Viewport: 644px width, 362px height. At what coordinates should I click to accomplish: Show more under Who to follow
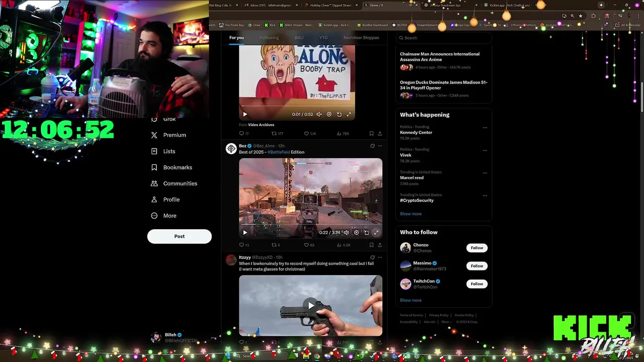coord(411,300)
